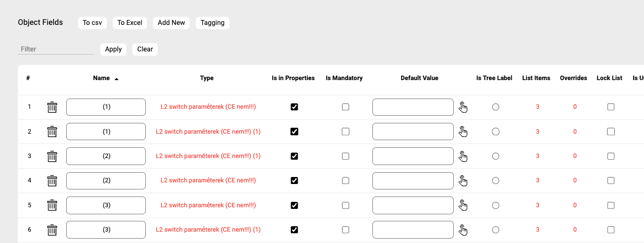Click the hand pointer icon in row 2
Viewport: 644px width, 243px height.
[x=463, y=132]
